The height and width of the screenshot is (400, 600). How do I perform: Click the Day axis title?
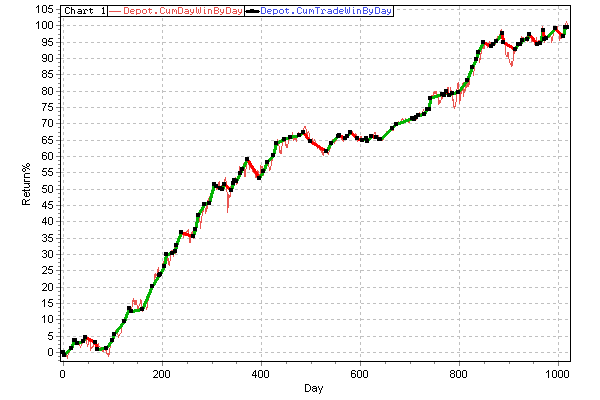tap(313, 388)
